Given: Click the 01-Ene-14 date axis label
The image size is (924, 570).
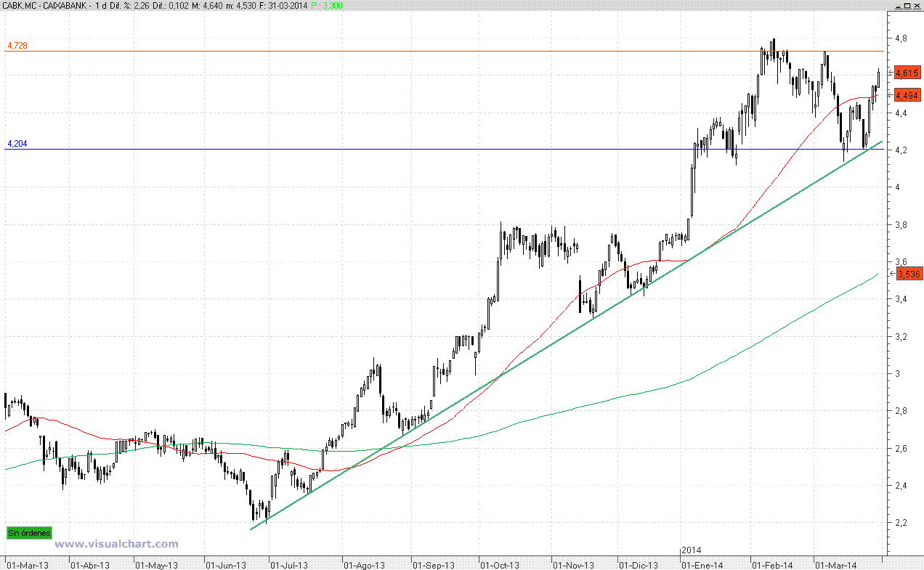Looking at the screenshot, I should coord(702,564).
